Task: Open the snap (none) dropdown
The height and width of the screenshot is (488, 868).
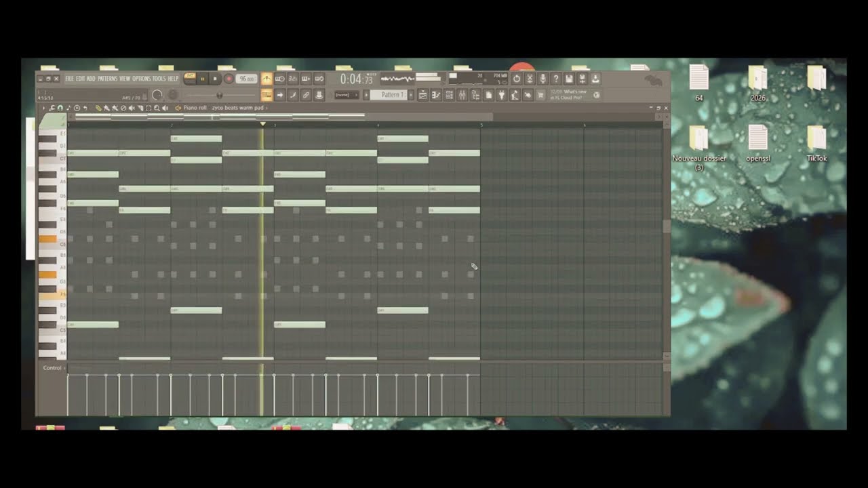Action: [347, 95]
